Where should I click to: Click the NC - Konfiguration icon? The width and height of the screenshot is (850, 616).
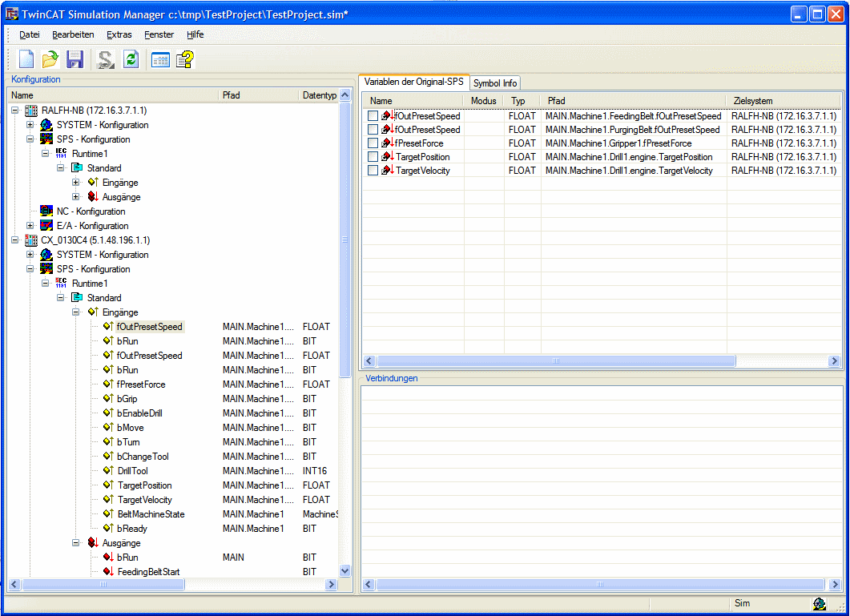[x=46, y=211]
